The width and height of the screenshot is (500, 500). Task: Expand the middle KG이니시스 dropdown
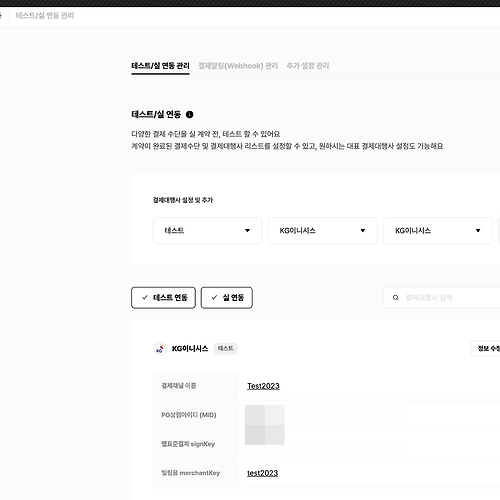pyautogui.click(x=323, y=231)
